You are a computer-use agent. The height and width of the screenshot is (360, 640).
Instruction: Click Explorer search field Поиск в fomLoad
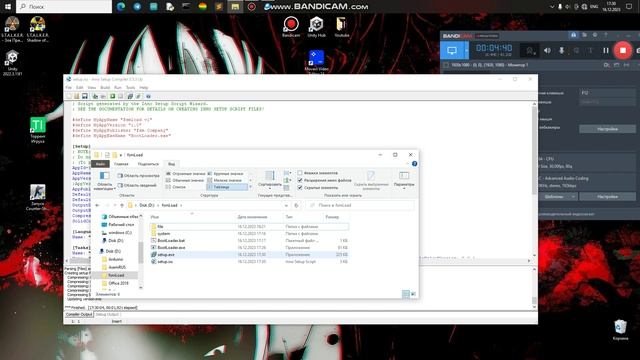361,205
